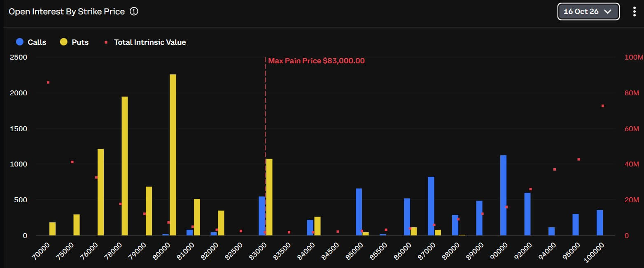The height and width of the screenshot is (268, 644).
Task: Select the blue Calls bar at strike 100000
Action: coord(600,223)
